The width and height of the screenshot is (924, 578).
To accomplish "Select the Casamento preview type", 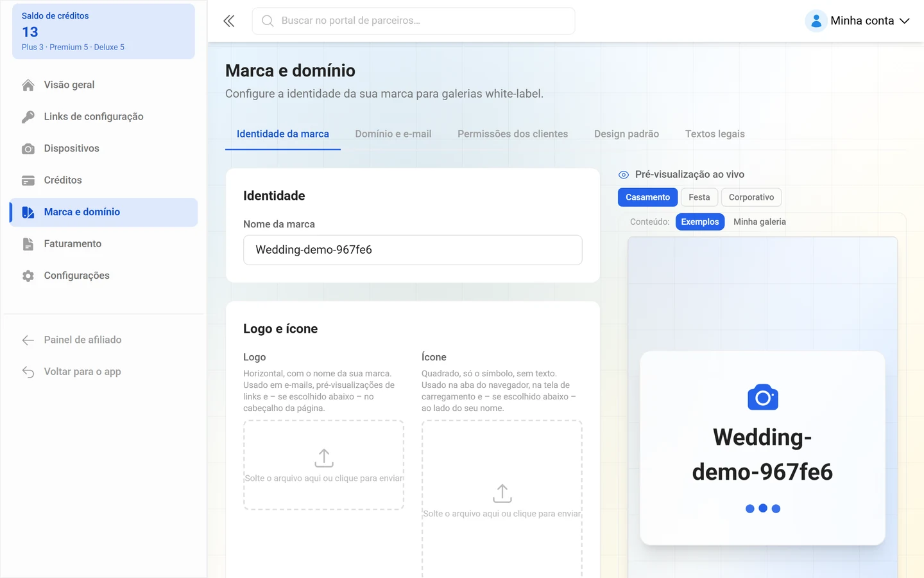I will pos(647,197).
